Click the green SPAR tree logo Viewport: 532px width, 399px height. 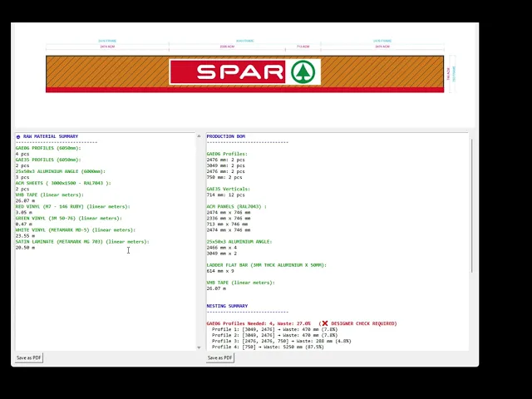coord(303,72)
